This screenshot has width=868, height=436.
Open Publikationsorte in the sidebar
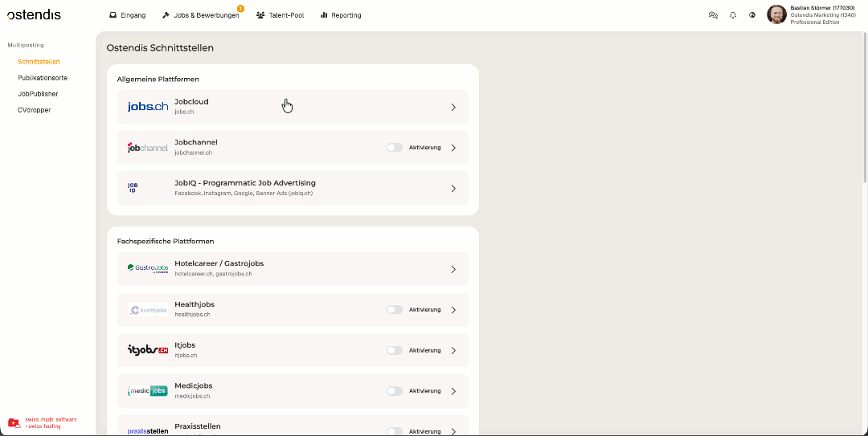coord(43,78)
